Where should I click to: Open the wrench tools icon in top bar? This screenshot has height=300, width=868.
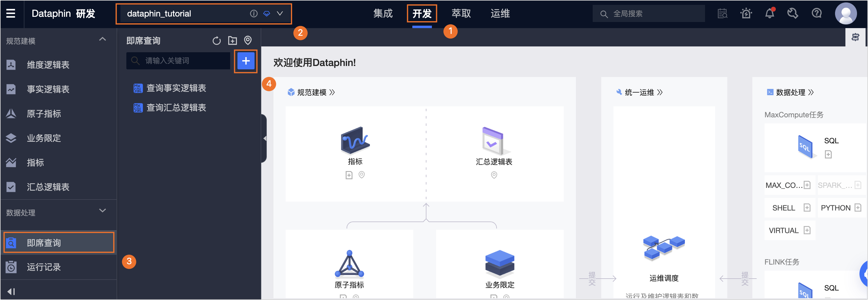pos(793,13)
